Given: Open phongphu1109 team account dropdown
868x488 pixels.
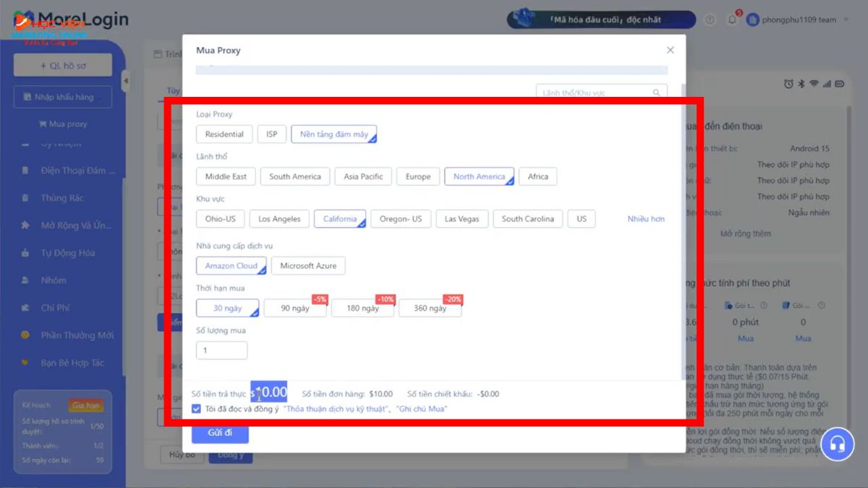Looking at the screenshot, I should pyautogui.click(x=799, y=20).
